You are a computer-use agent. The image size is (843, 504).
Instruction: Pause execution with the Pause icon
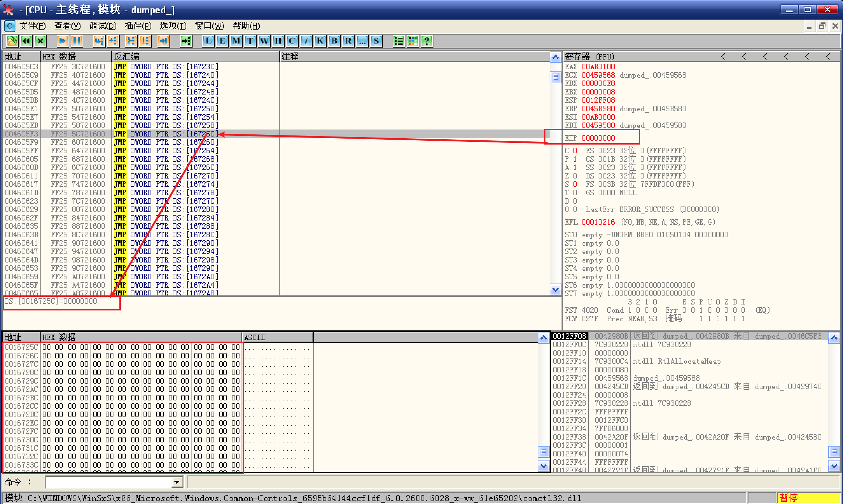coord(77,41)
